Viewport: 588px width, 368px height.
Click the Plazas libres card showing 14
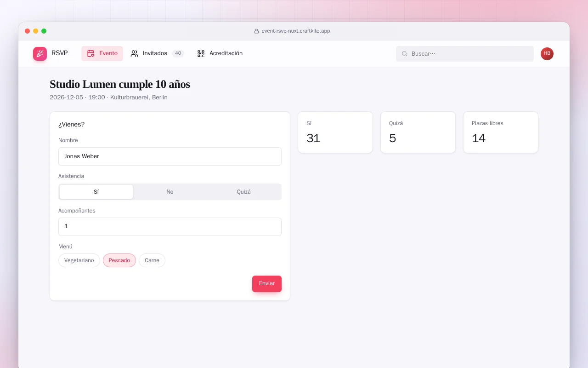[x=501, y=132]
